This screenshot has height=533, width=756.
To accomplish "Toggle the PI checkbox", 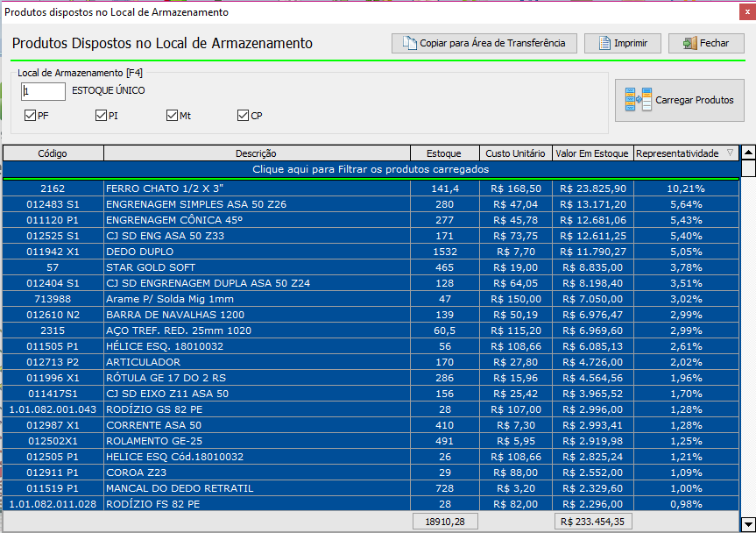I will (102, 116).
